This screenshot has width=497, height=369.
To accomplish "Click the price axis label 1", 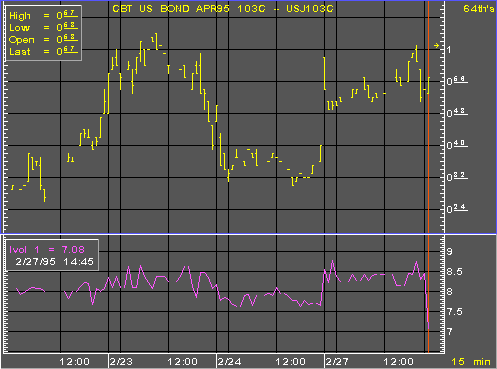I will [x=449, y=50].
